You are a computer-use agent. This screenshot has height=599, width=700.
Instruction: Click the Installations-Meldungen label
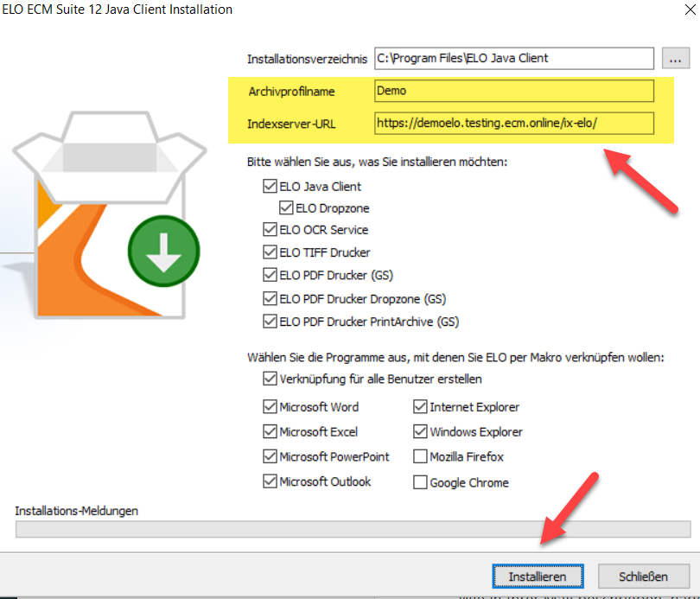[76, 511]
